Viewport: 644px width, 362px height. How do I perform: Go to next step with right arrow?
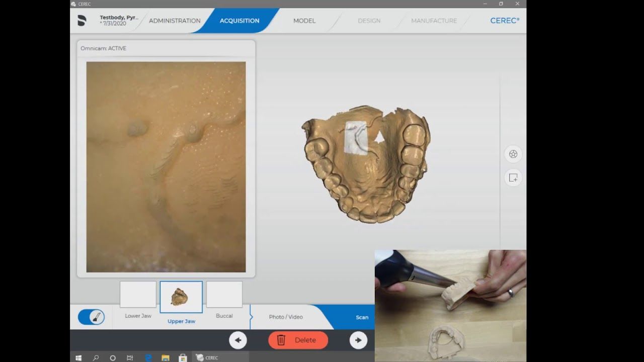[x=358, y=340]
